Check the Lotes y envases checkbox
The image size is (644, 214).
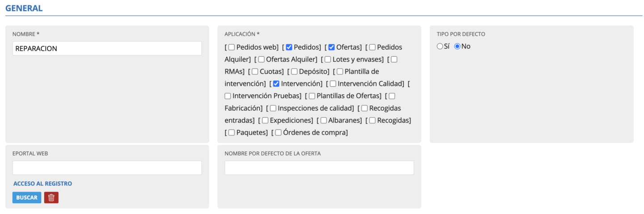pos(328,59)
